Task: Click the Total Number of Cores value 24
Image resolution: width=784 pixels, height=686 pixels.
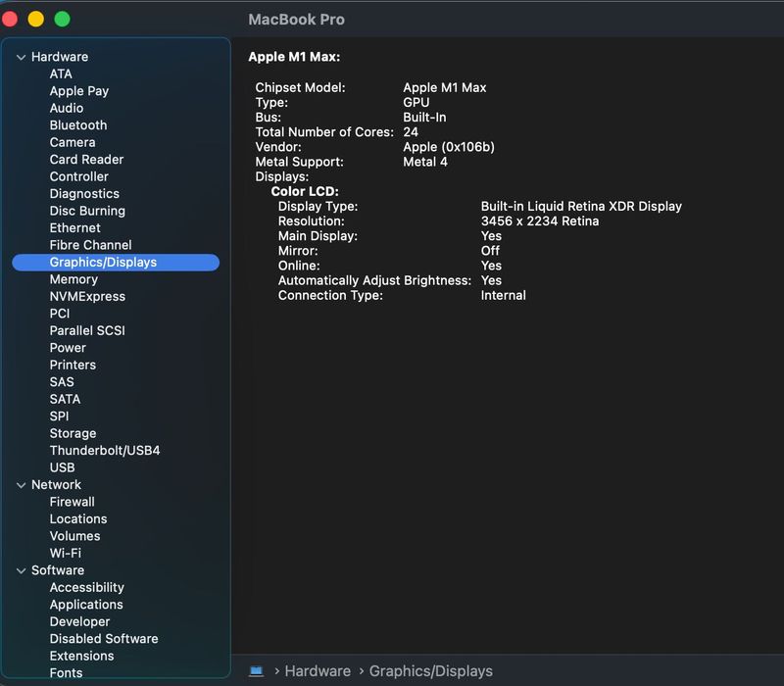Action: coord(411,132)
